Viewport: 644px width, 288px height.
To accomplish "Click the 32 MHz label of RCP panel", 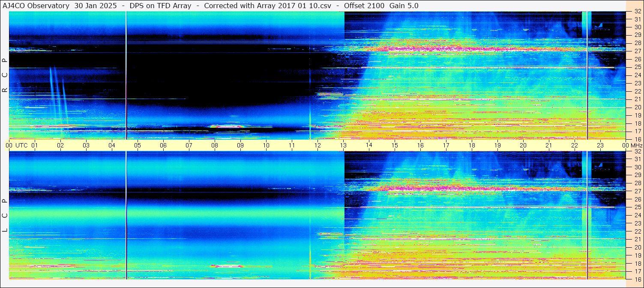I will pyautogui.click(x=638, y=12).
